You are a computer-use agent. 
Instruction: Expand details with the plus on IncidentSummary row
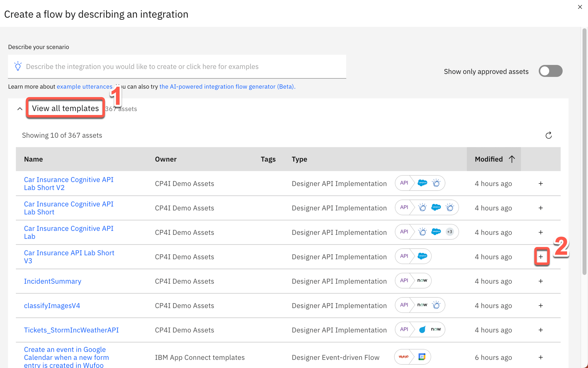coord(541,281)
